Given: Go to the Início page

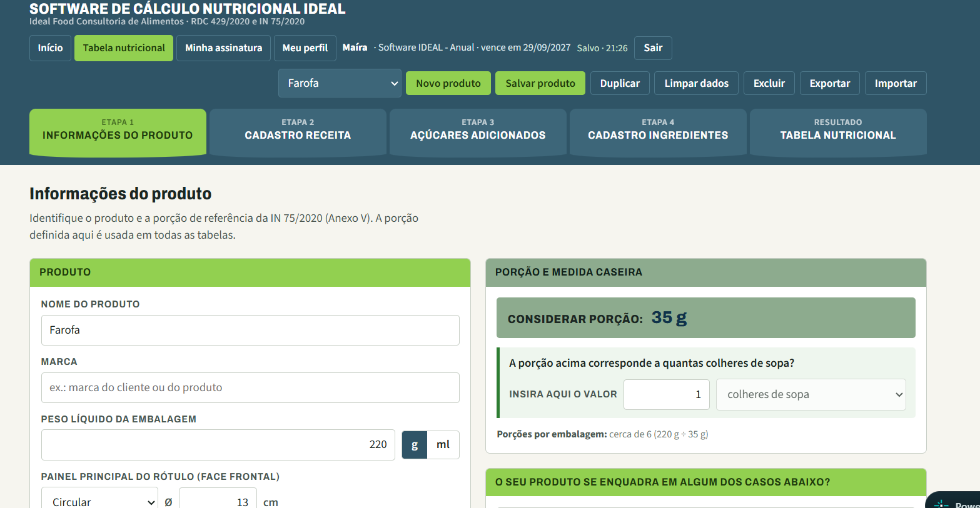Looking at the screenshot, I should [x=50, y=48].
